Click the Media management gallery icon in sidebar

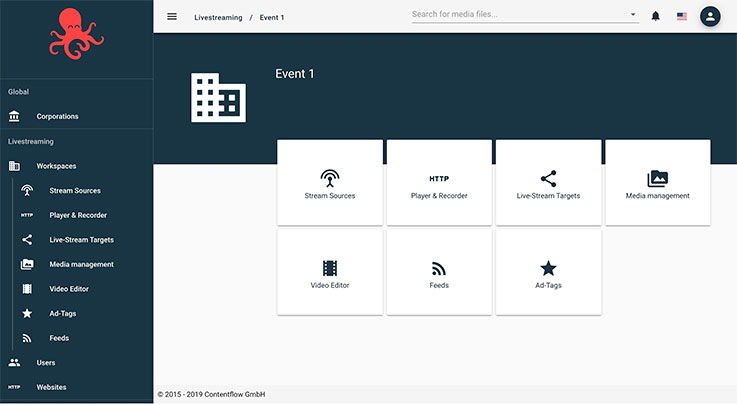click(27, 264)
